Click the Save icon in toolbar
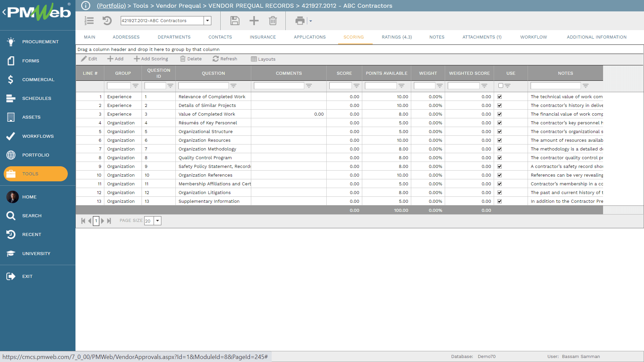The image size is (644, 362). (x=234, y=20)
